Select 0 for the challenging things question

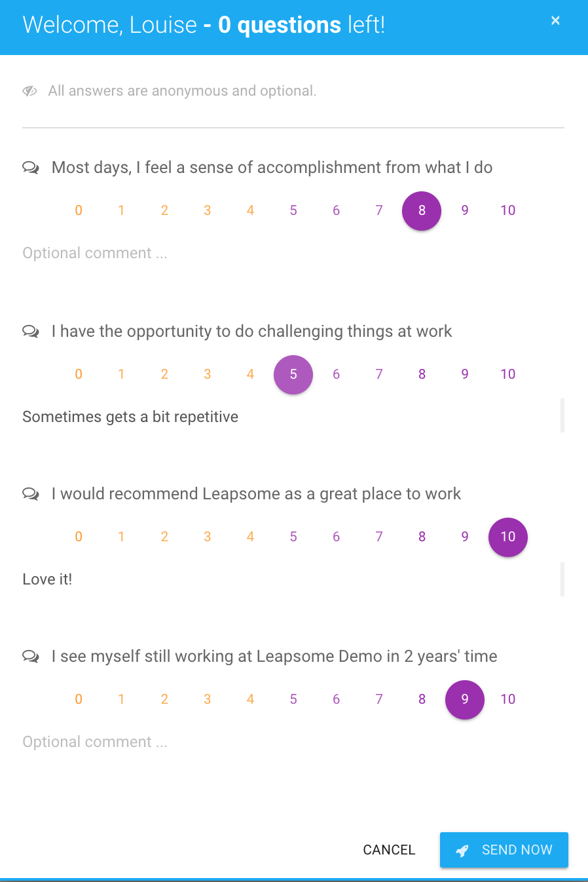coord(79,374)
